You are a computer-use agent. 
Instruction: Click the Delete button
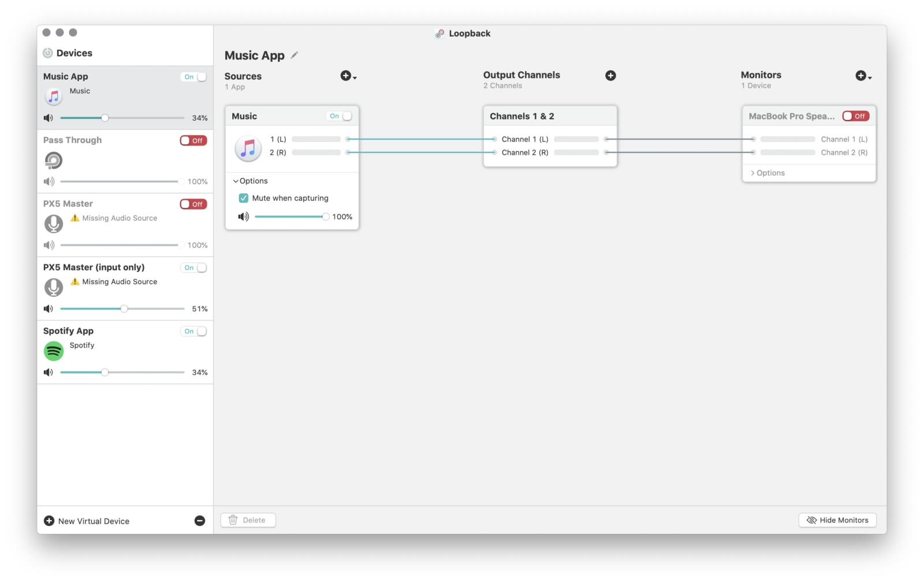248,520
